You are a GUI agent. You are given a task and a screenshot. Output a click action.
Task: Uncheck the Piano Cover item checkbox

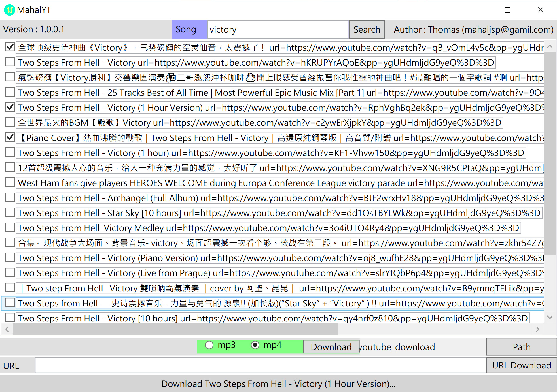pos(10,137)
